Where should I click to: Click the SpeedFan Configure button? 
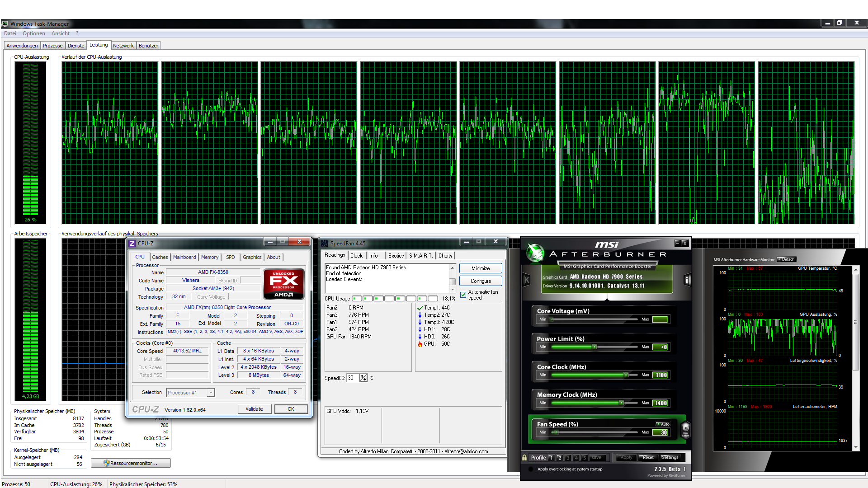[481, 281]
